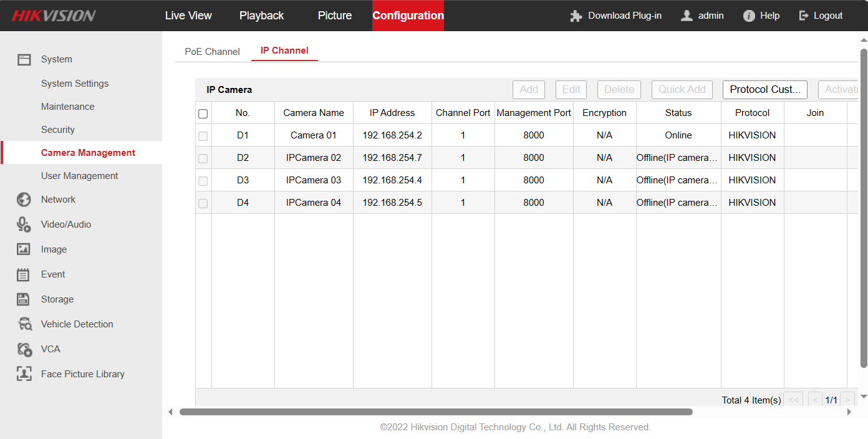Open the Playback menu
Screen dimensions: 868x439
(x=261, y=16)
